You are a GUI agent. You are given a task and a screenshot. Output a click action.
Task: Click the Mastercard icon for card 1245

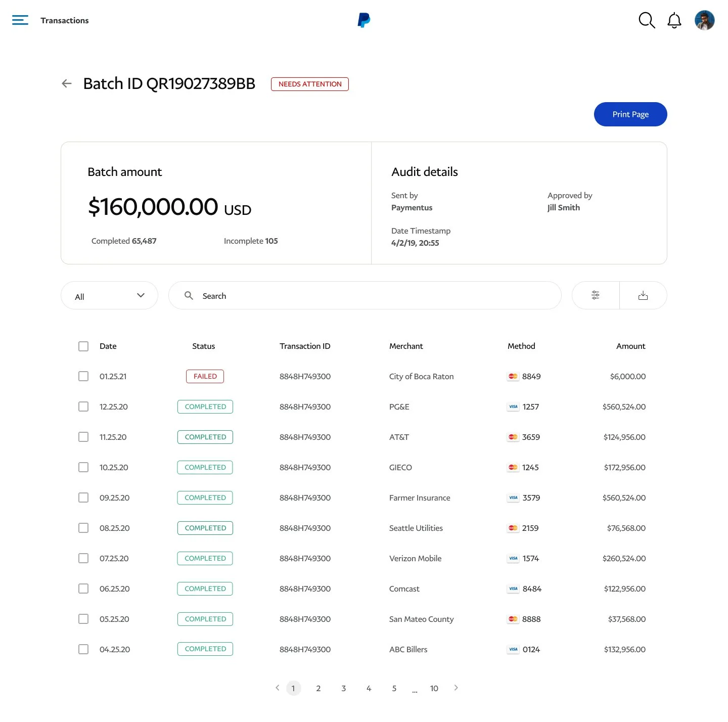pyautogui.click(x=513, y=467)
